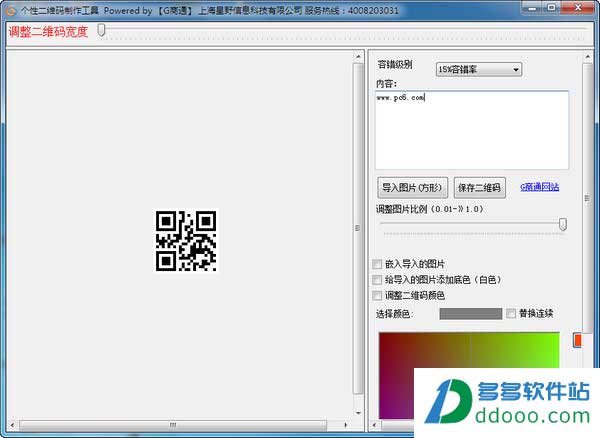600x438 pixels.
Task: Enable the 替换连续 checkbox
Action: click(511, 314)
